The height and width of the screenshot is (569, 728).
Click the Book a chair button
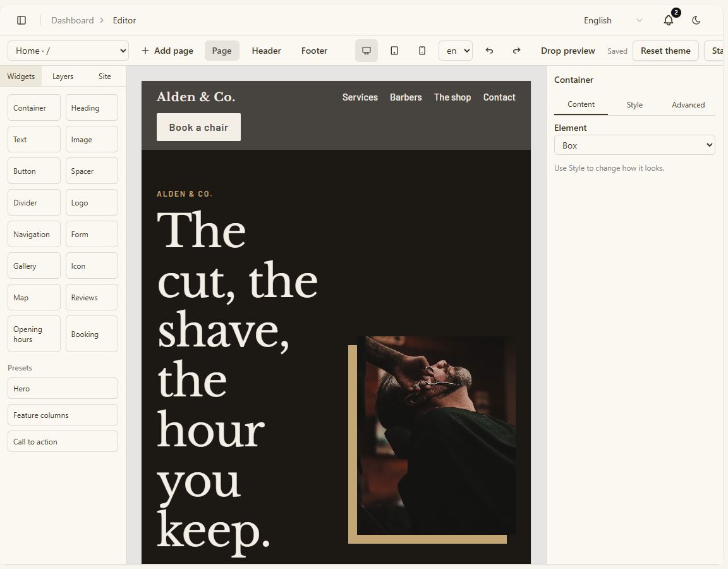198,127
